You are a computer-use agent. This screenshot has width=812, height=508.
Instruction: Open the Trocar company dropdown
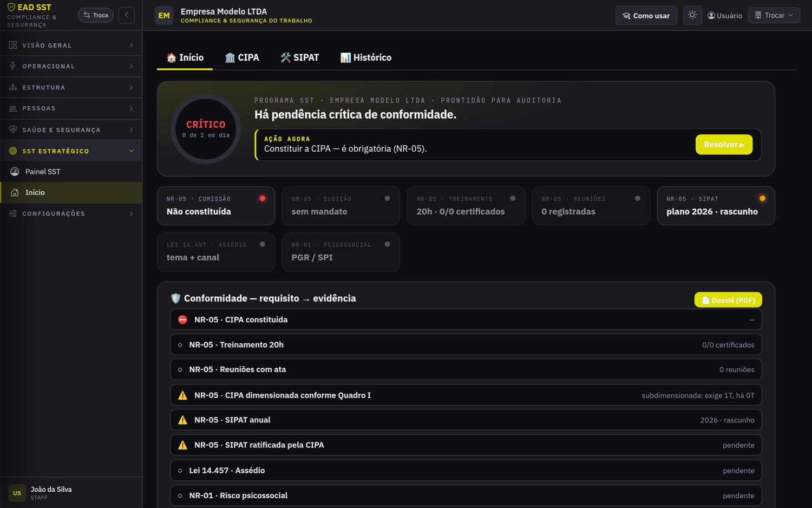tap(774, 15)
